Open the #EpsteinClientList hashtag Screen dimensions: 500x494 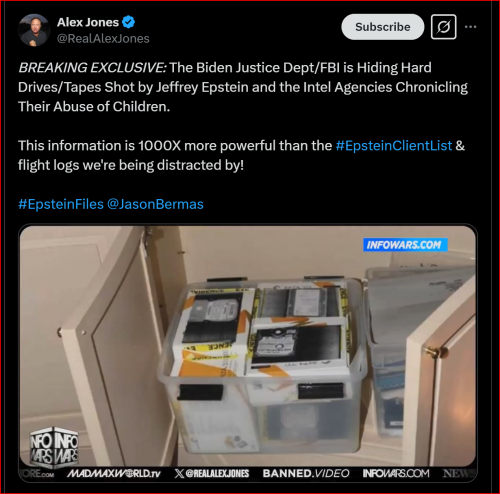coord(394,146)
